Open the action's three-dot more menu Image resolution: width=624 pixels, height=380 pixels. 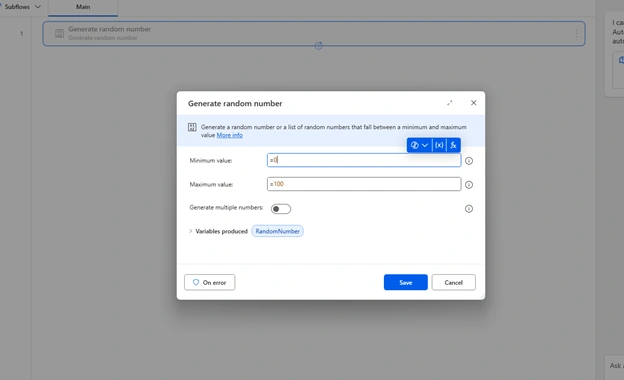click(x=576, y=33)
